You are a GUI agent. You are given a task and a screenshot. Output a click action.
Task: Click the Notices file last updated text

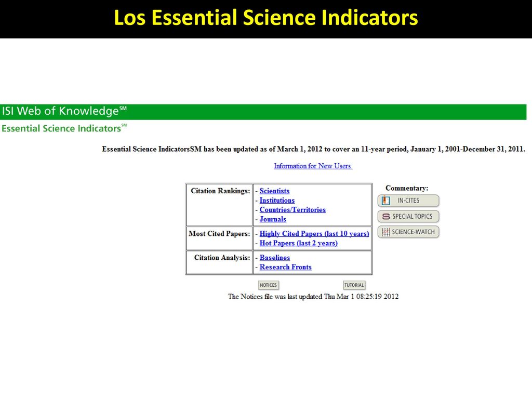pos(313,297)
